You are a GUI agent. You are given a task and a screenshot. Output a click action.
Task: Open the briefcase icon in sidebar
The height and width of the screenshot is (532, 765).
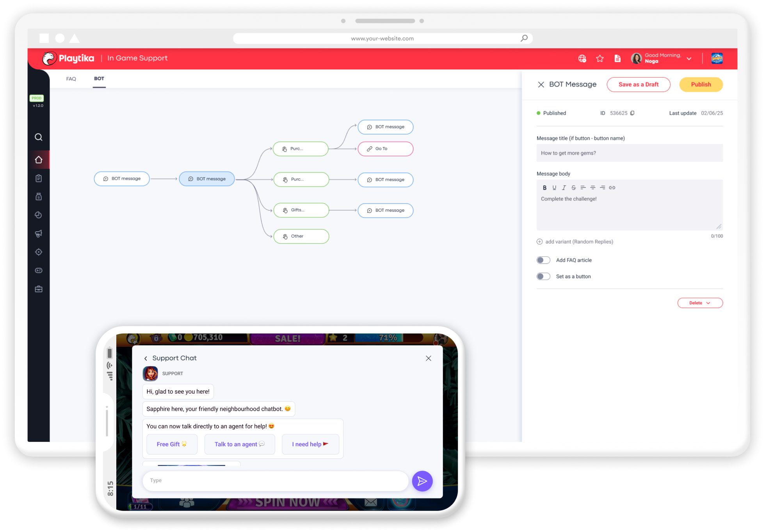pos(38,289)
